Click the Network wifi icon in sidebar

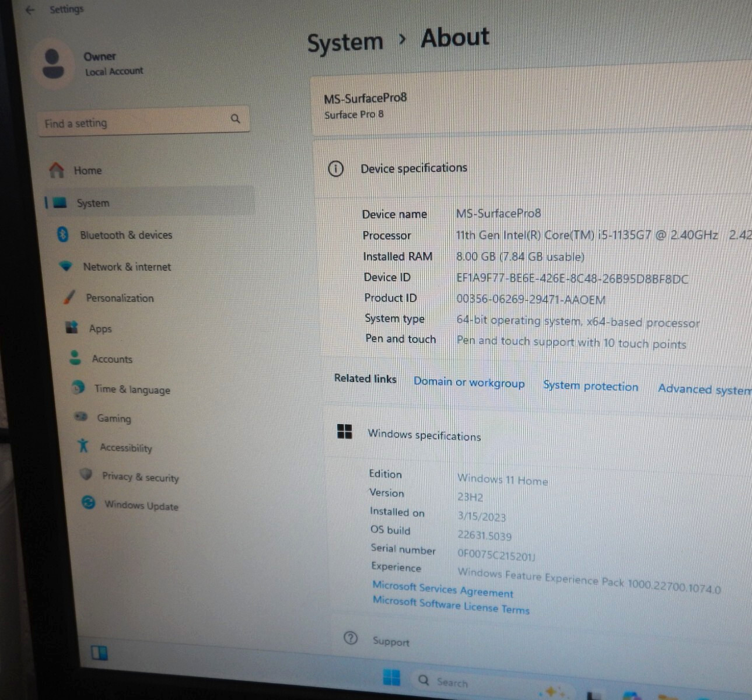click(66, 266)
